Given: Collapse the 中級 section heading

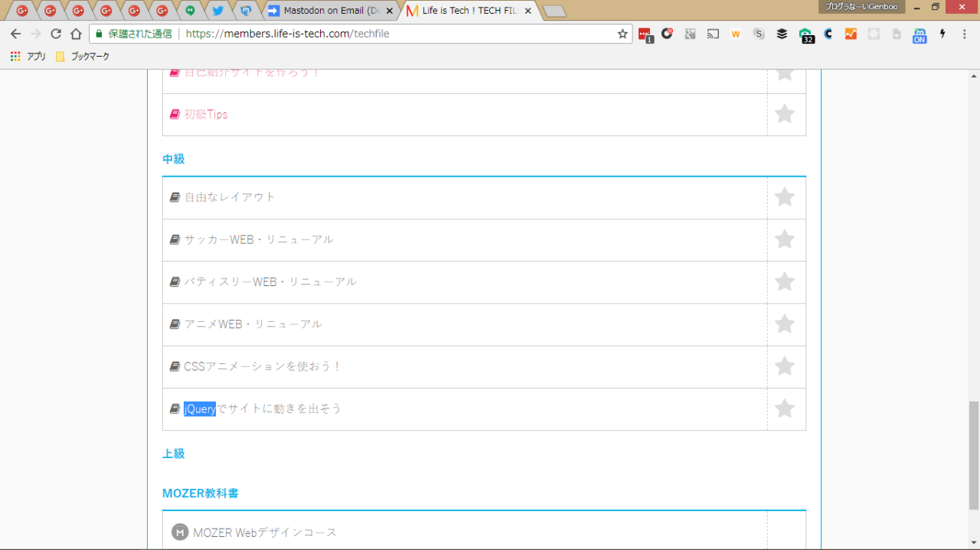Looking at the screenshot, I should [x=174, y=159].
